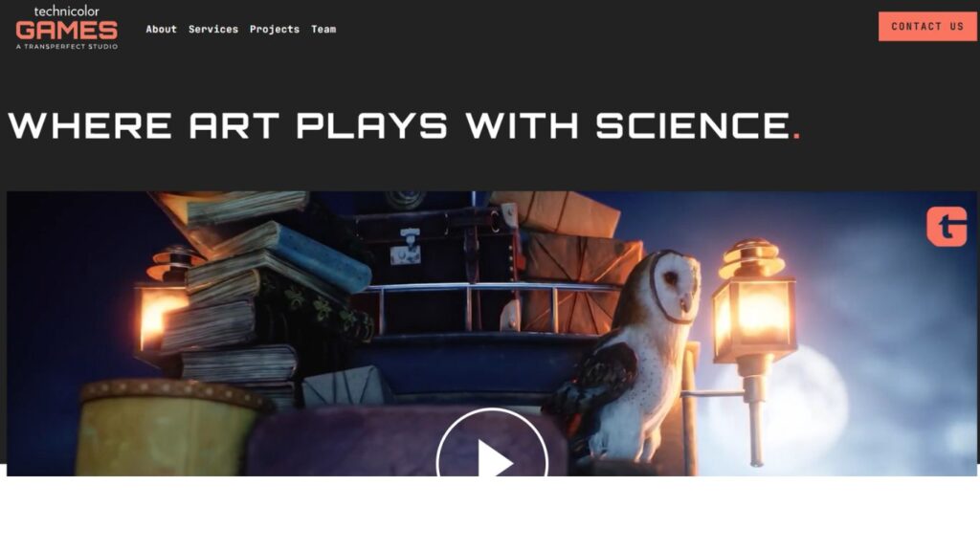Open the About menu item
980x551 pixels.
(161, 29)
